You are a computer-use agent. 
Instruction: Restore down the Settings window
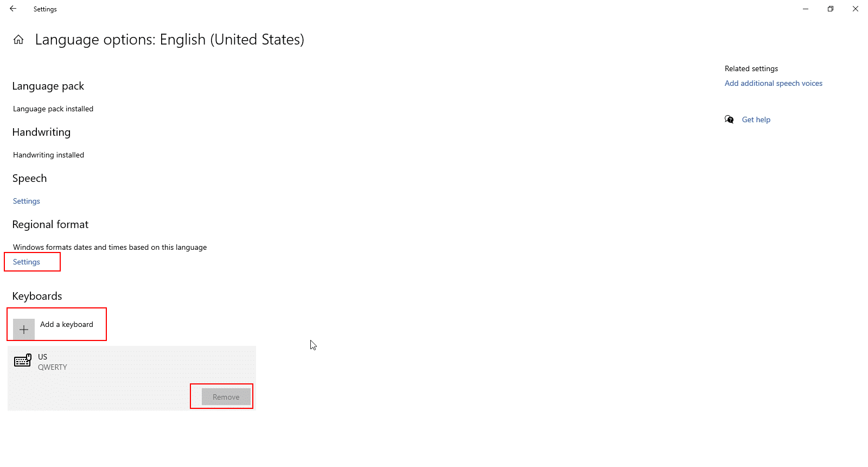831,9
